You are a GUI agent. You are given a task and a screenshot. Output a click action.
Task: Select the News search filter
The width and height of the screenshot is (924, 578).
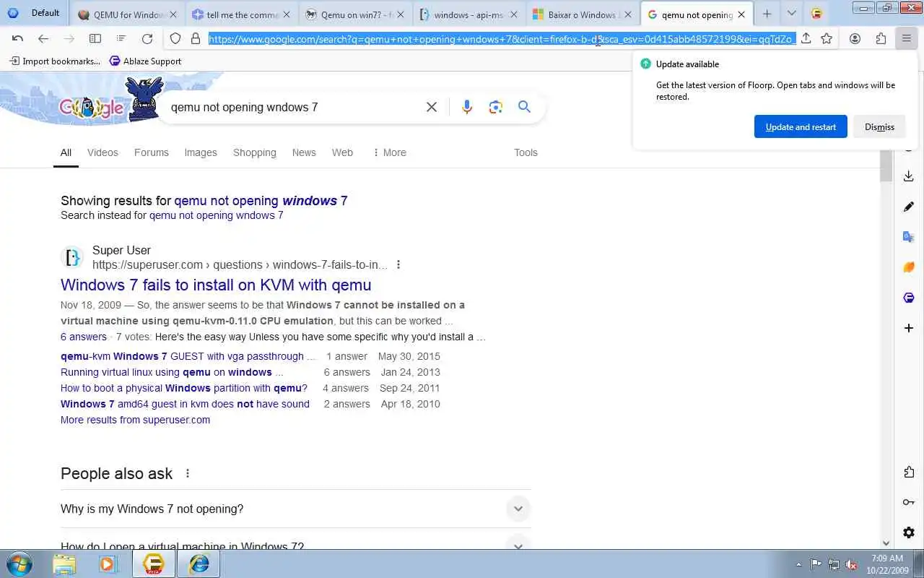[x=304, y=152]
